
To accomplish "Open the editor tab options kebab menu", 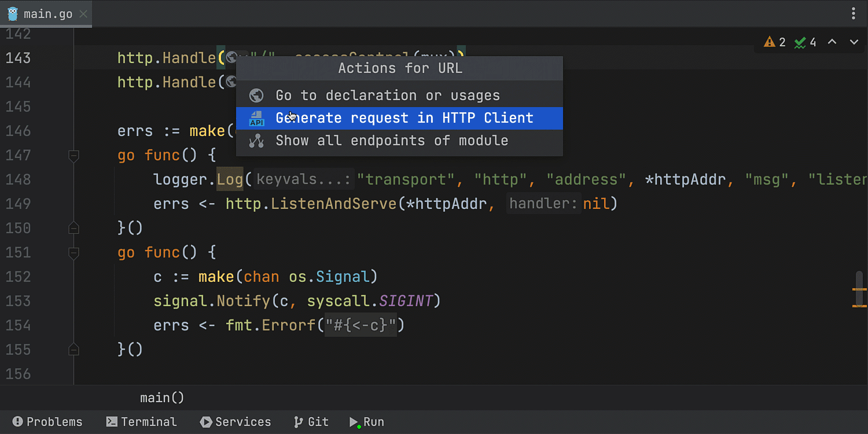I will tap(854, 13).
